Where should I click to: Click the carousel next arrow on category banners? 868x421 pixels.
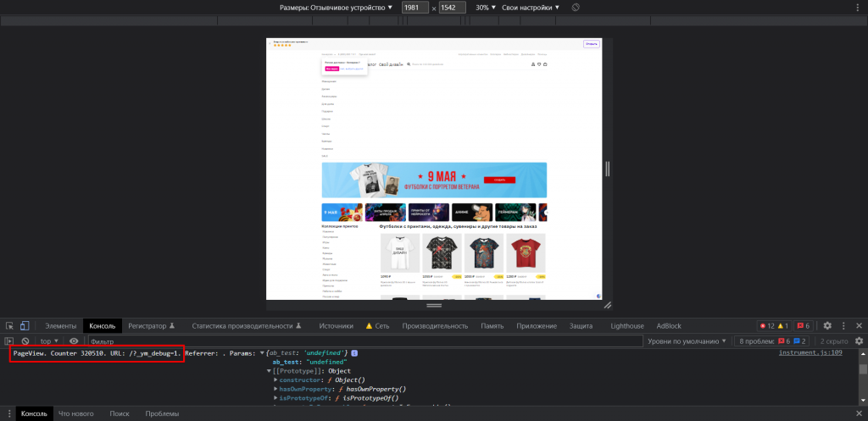tap(546, 212)
